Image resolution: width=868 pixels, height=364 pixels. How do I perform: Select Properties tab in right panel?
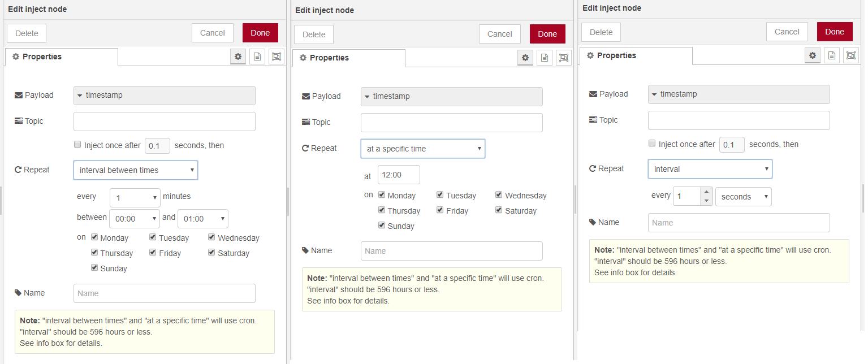[x=636, y=56]
